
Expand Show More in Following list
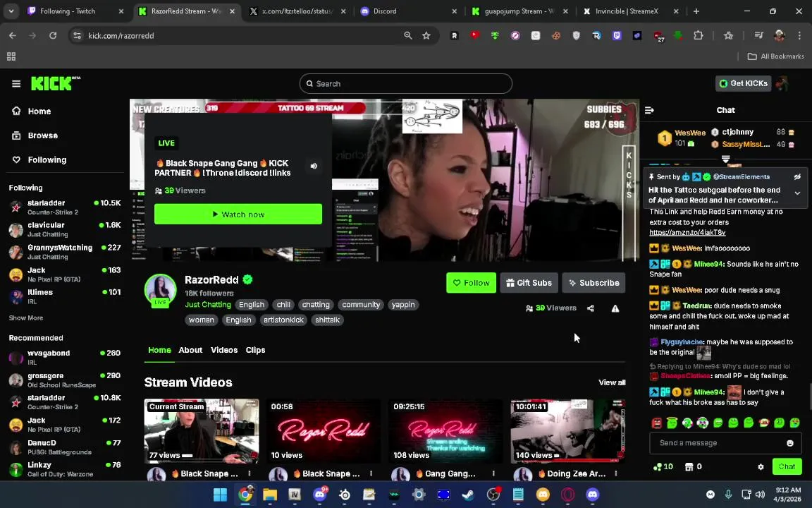click(26, 317)
